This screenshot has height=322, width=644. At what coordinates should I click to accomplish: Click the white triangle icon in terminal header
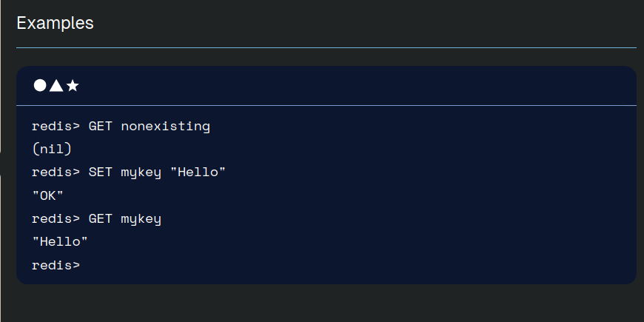coord(56,85)
